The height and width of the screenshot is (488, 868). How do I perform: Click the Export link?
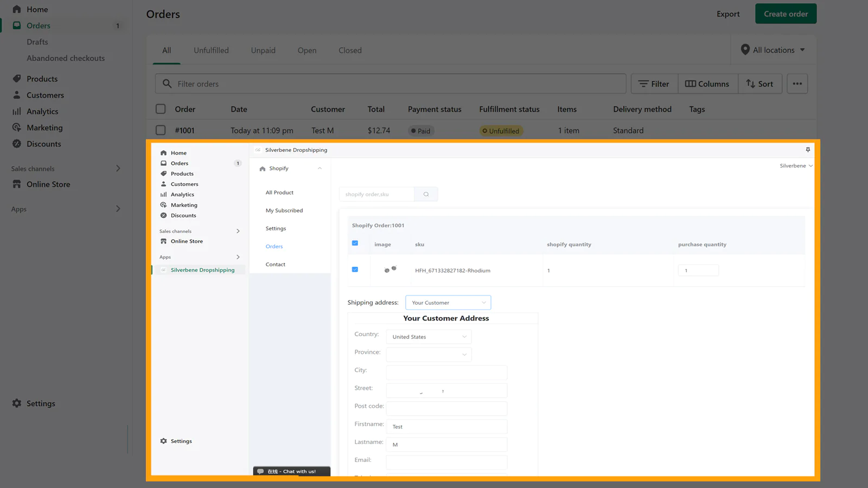(727, 14)
